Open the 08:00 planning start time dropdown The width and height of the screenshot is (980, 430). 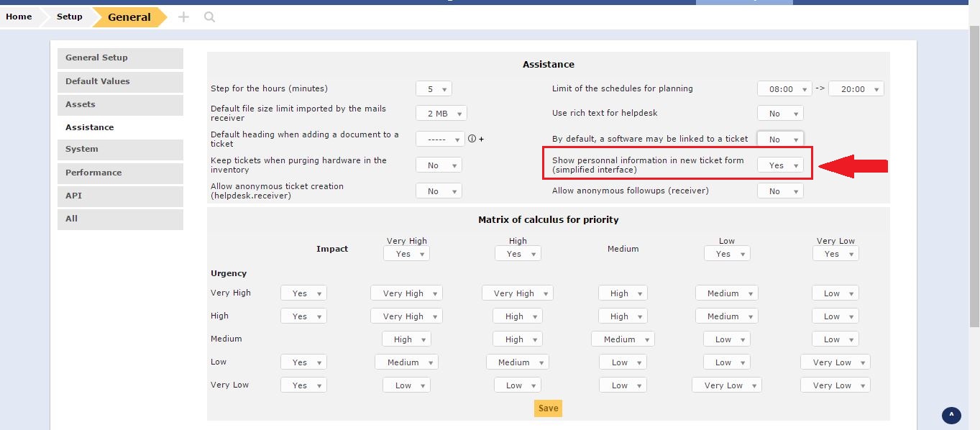[784, 89]
